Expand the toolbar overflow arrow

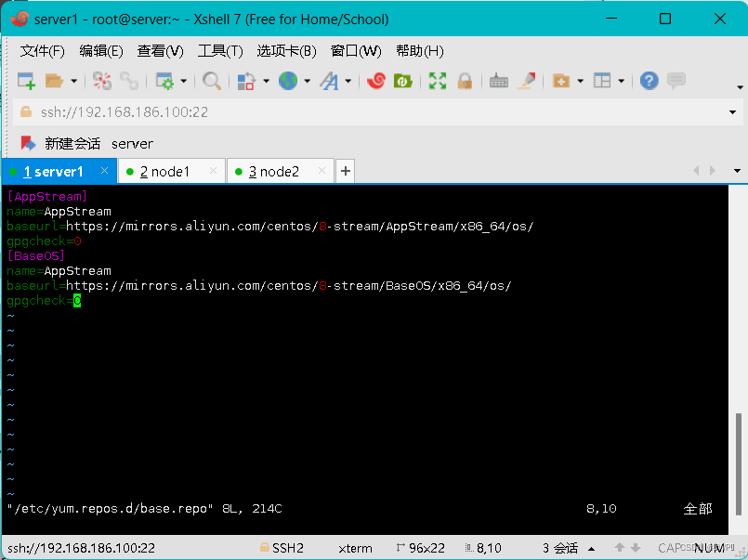pyautogui.click(x=740, y=87)
